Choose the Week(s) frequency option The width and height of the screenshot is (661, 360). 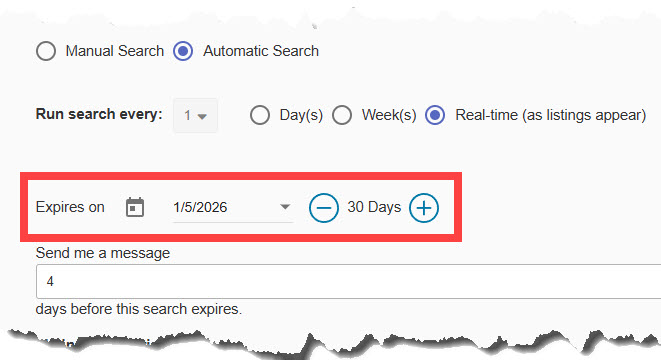342,115
